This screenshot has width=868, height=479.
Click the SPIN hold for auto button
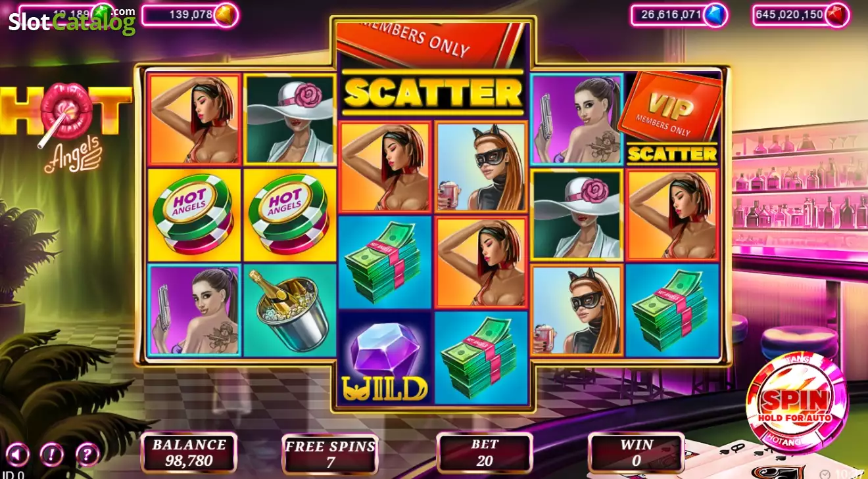pyautogui.click(x=795, y=402)
